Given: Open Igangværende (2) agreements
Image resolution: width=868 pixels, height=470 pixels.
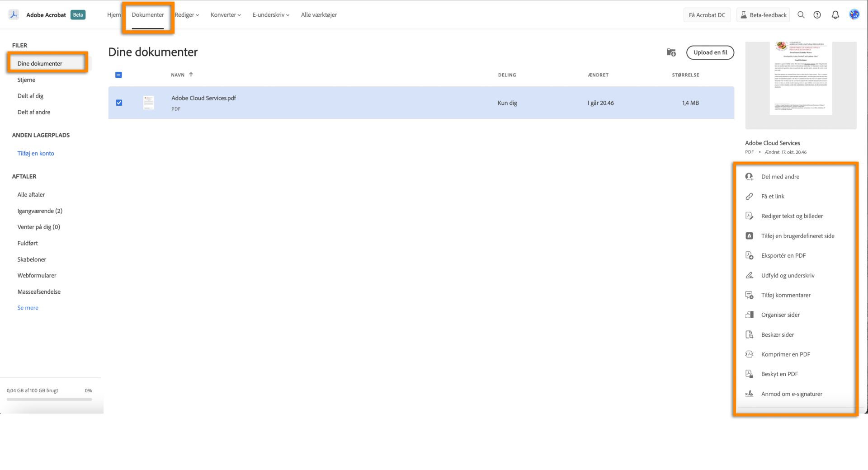Looking at the screenshot, I should click(x=40, y=211).
